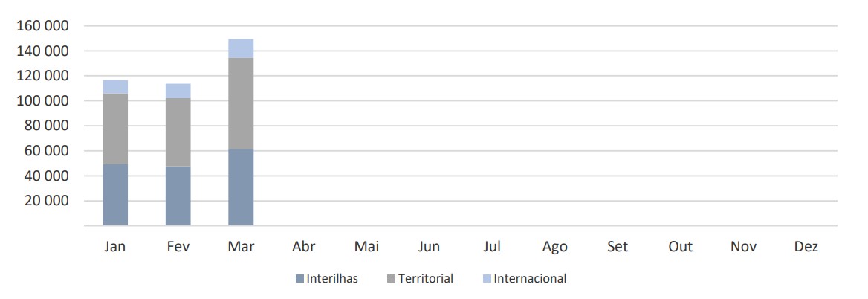Image resolution: width=868 pixels, height=299 pixels.
Task: Click the 20 000 y-axis label
Action: click(x=46, y=201)
